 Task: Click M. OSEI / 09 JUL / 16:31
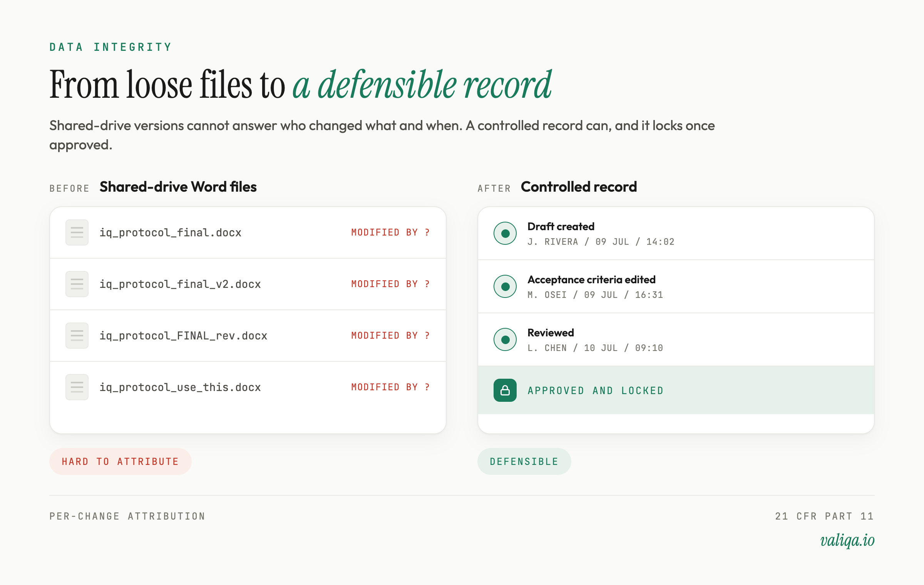click(595, 295)
